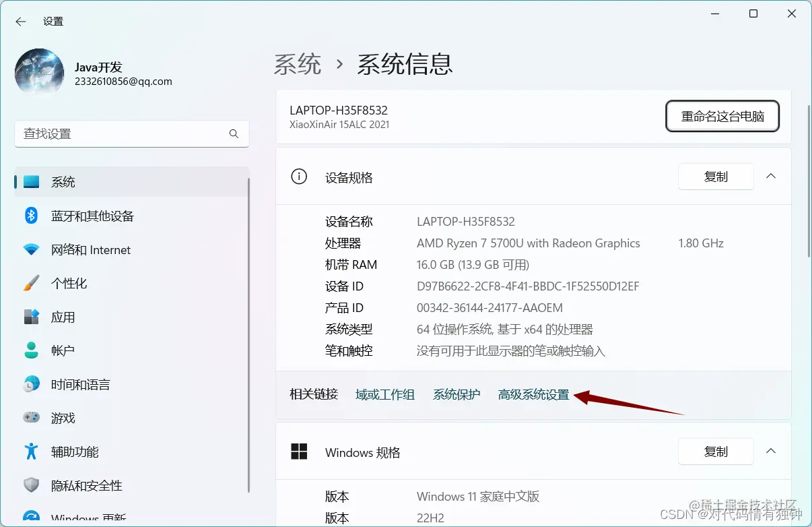Click the Bluetooth icon in sidebar
Image resolution: width=812 pixels, height=527 pixels.
(31, 216)
